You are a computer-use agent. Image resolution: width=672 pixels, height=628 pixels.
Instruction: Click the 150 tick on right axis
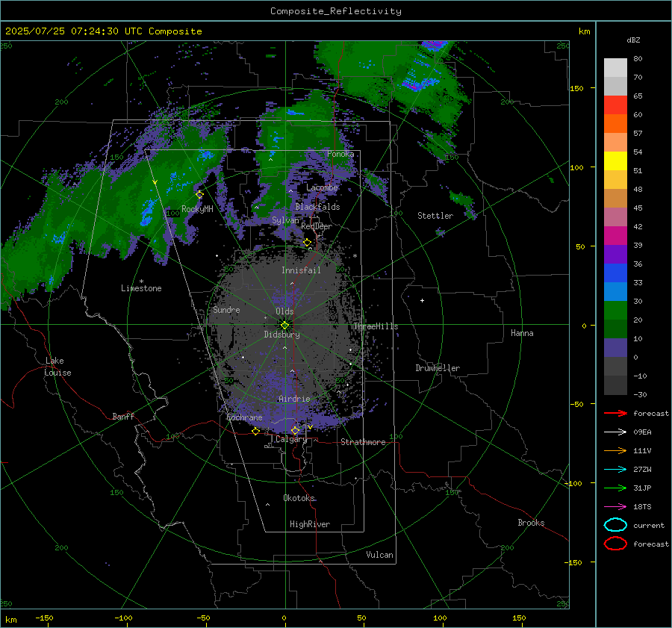pyautogui.click(x=576, y=88)
